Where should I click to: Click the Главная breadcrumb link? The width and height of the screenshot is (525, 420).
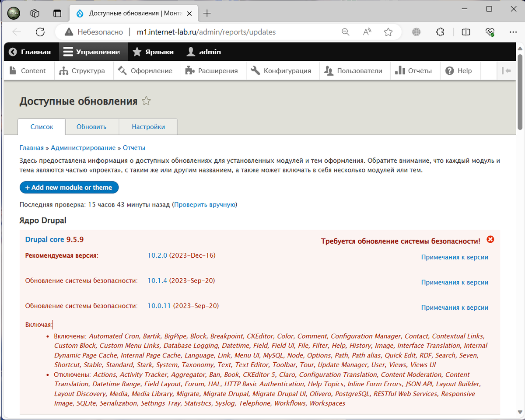pyautogui.click(x=31, y=148)
